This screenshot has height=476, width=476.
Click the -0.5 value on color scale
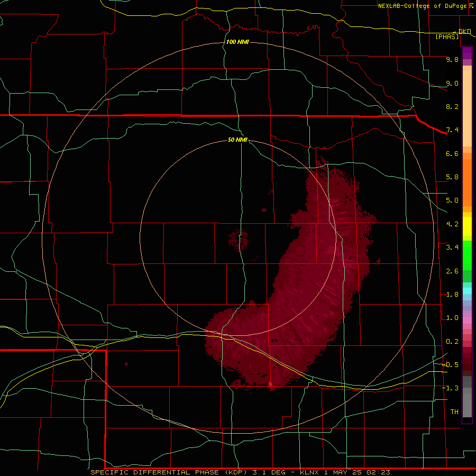[x=450, y=365]
